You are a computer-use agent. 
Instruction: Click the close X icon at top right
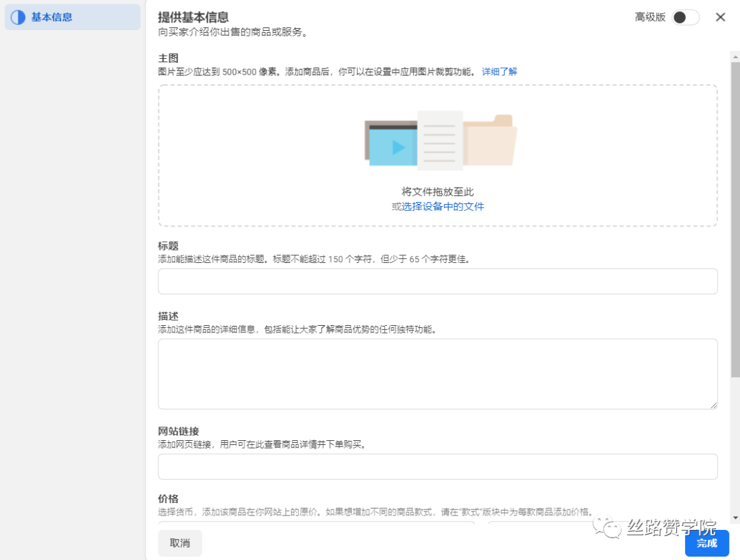(720, 16)
